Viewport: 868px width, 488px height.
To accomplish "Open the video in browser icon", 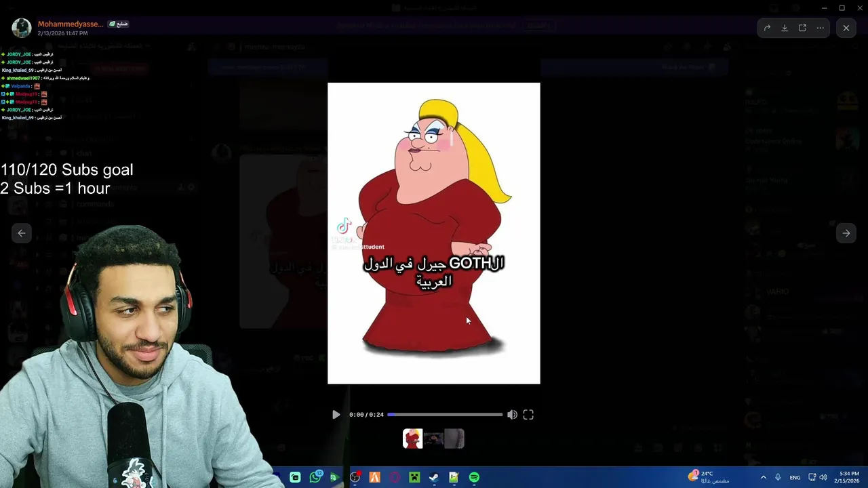I will (x=802, y=28).
